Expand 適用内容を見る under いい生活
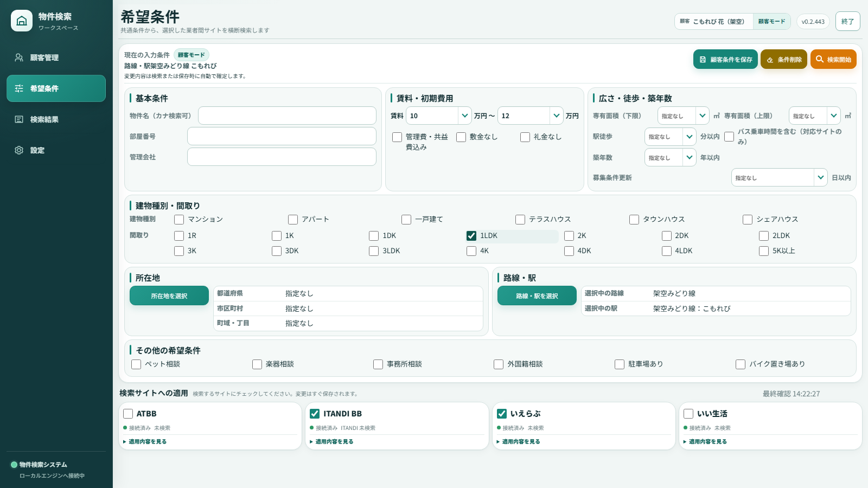The image size is (868, 488). coord(705,442)
